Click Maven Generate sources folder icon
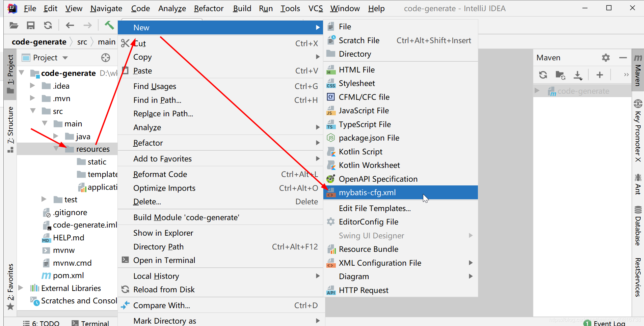The height and width of the screenshot is (326, 644). coord(560,75)
